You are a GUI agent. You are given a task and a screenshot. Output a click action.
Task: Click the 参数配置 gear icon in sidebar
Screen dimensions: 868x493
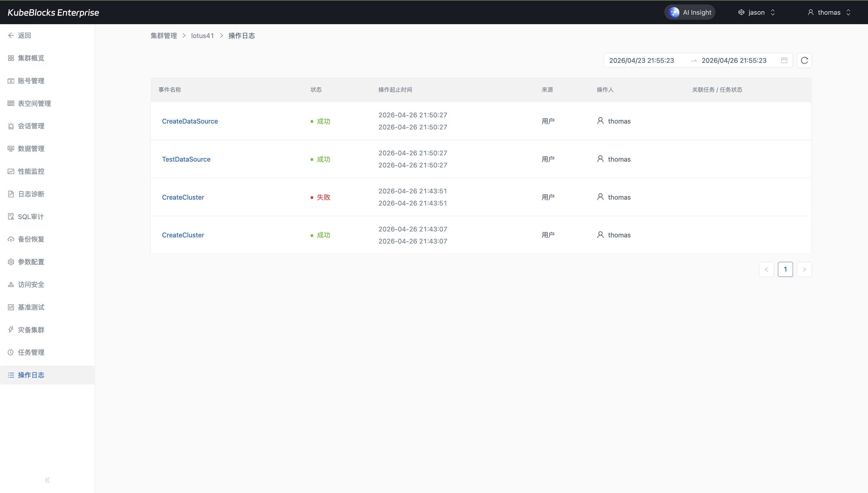[11, 262]
